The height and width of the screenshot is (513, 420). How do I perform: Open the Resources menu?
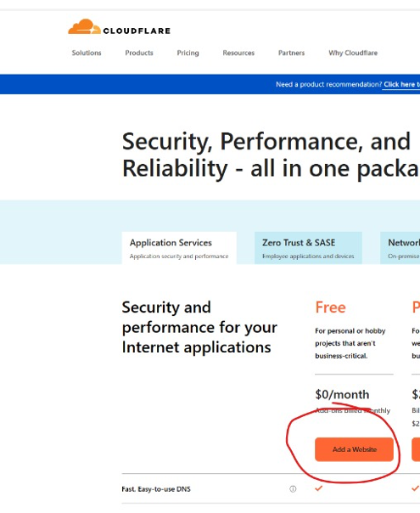point(238,53)
